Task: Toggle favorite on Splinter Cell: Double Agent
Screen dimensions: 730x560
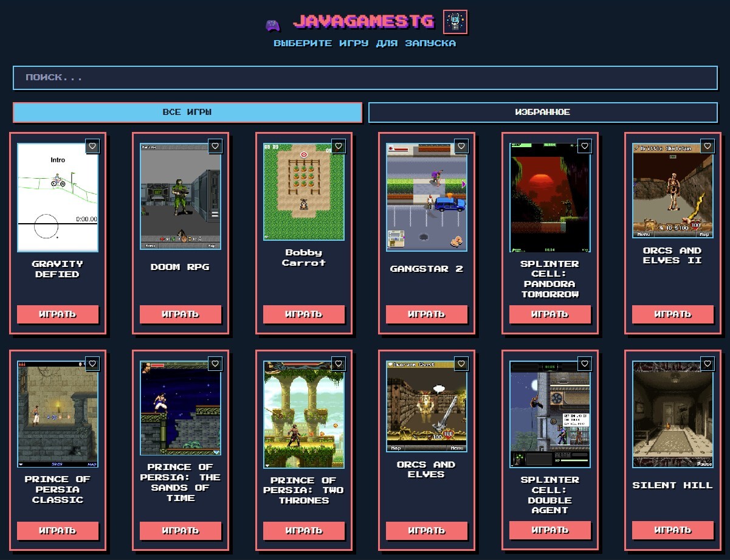Action: coord(584,364)
